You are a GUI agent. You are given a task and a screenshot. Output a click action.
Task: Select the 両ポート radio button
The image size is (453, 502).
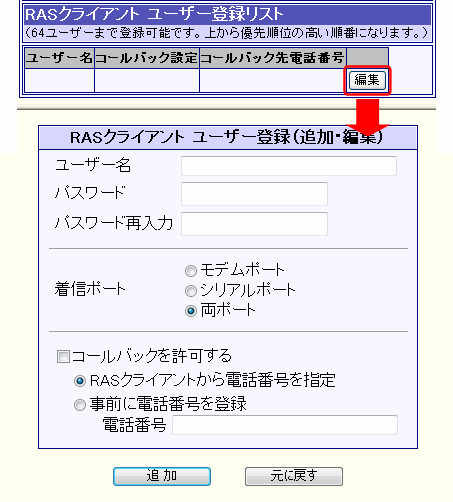click(191, 311)
